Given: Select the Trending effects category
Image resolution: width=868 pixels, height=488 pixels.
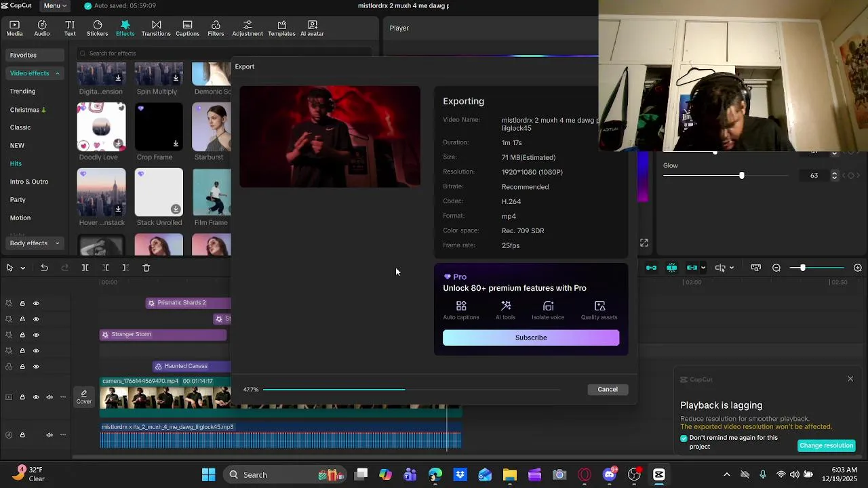Looking at the screenshot, I should point(23,91).
